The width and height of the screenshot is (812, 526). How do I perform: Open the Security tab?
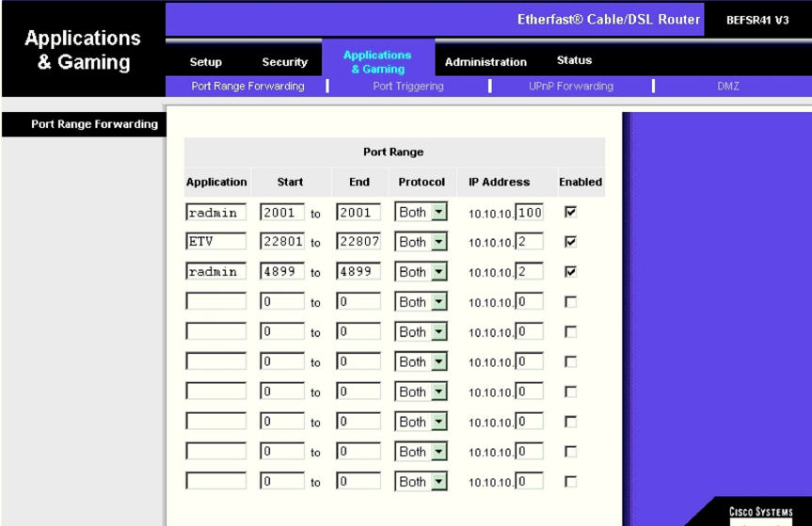click(x=285, y=62)
